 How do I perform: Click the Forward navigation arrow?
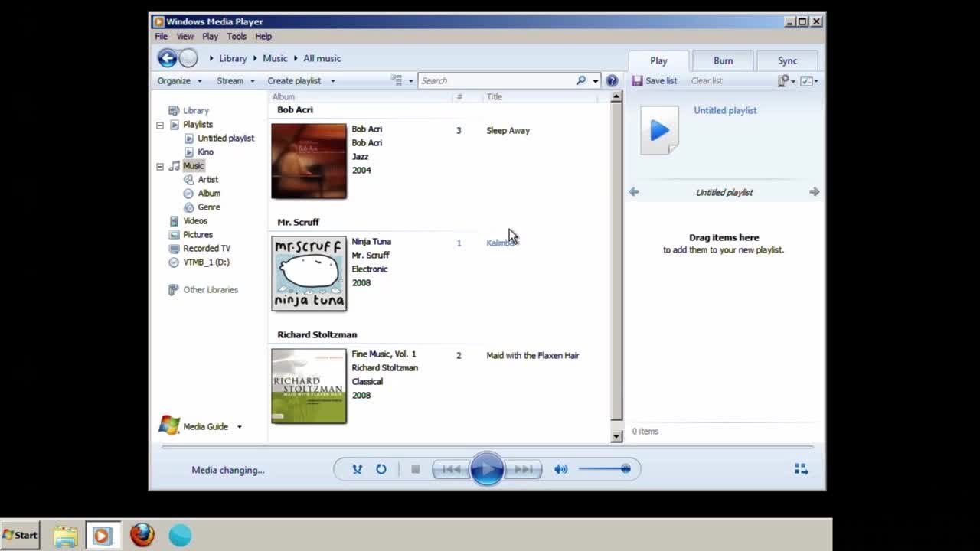[188, 58]
